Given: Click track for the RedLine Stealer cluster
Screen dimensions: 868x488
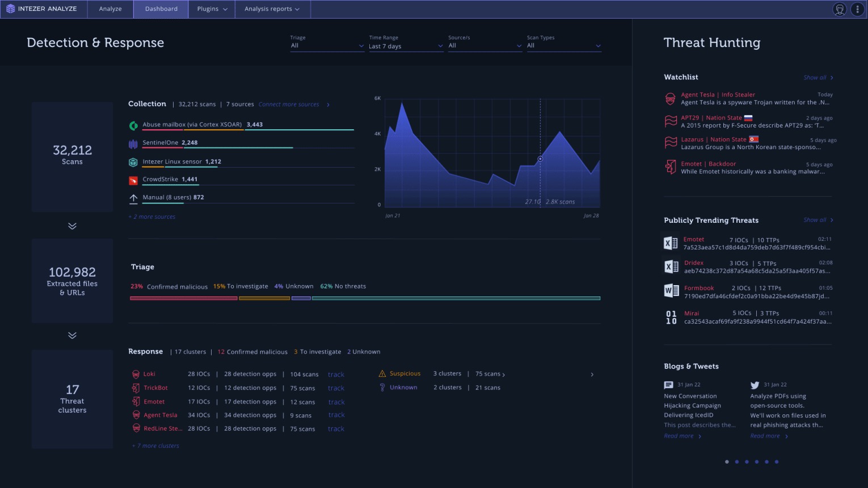Looking at the screenshot, I should (x=336, y=429).
